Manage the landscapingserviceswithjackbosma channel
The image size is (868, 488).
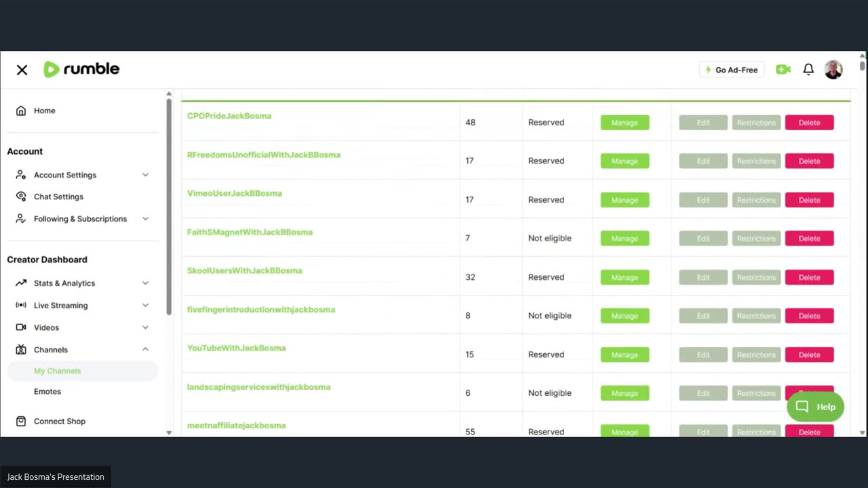click(x=625, y=393)
